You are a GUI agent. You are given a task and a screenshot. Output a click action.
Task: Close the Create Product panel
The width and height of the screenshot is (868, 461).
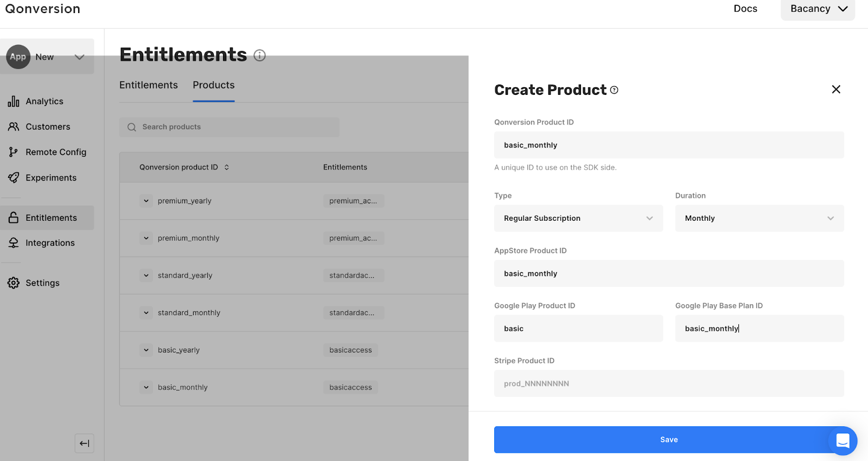pyautogui.click(x=836, y=89)
